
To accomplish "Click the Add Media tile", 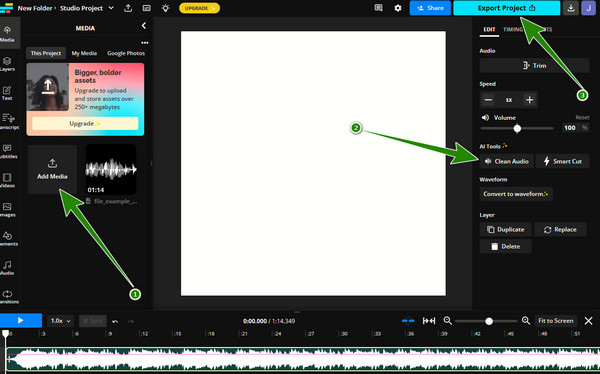I will 52,170.
